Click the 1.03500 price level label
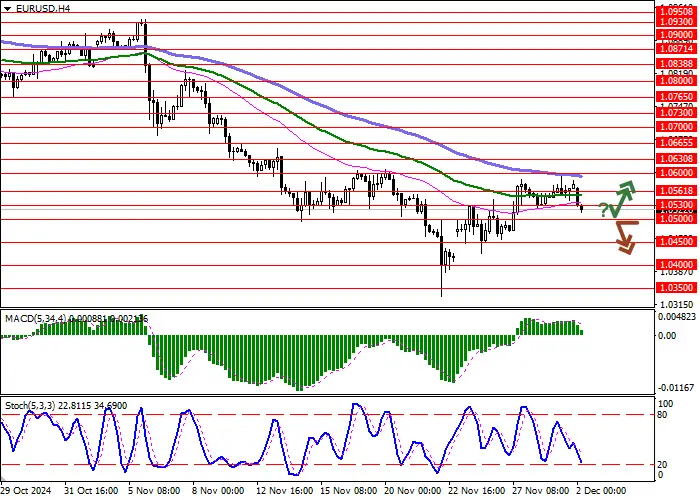 (x=677, y=288)
